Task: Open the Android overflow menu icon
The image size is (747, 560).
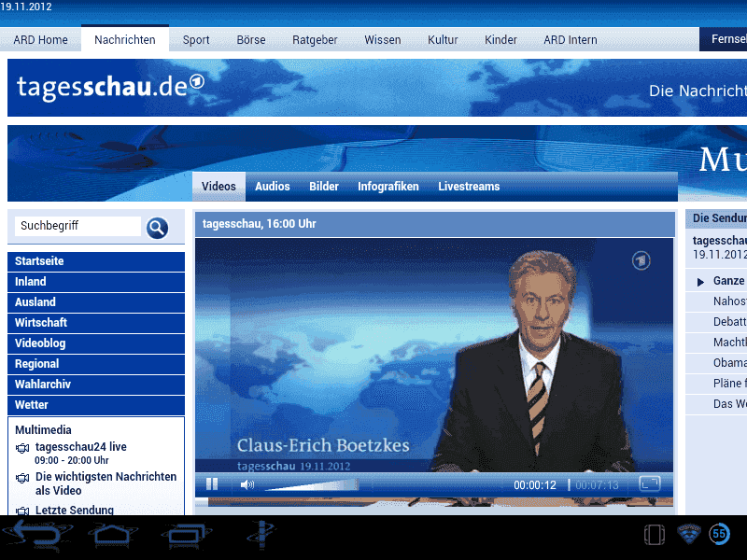Action: (261, 534)
